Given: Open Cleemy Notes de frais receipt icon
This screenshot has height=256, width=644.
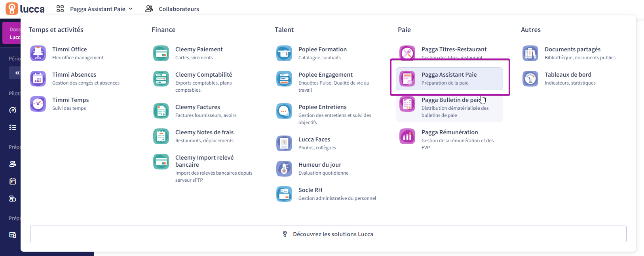Looking at the screenshot, I should coord(161,136).
